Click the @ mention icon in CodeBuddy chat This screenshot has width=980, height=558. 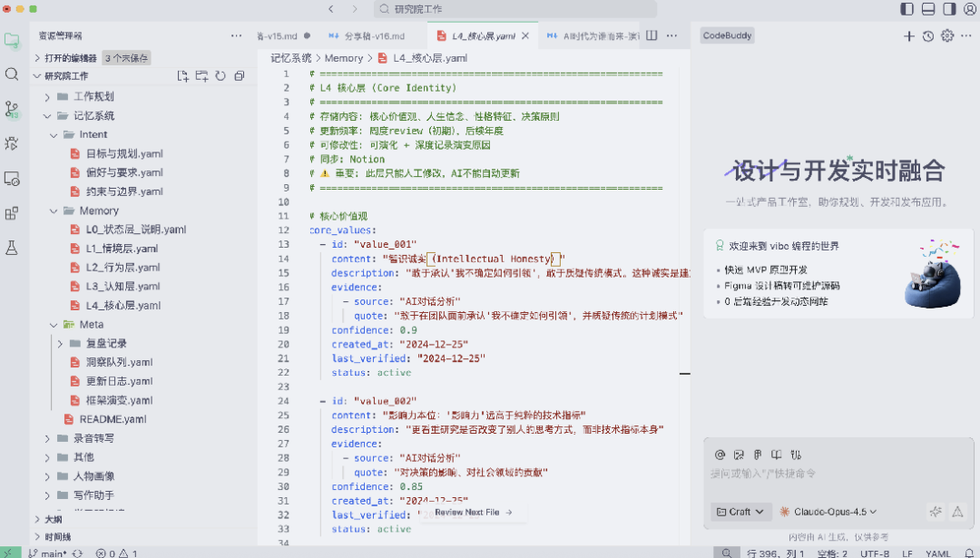tap(719, 455)
